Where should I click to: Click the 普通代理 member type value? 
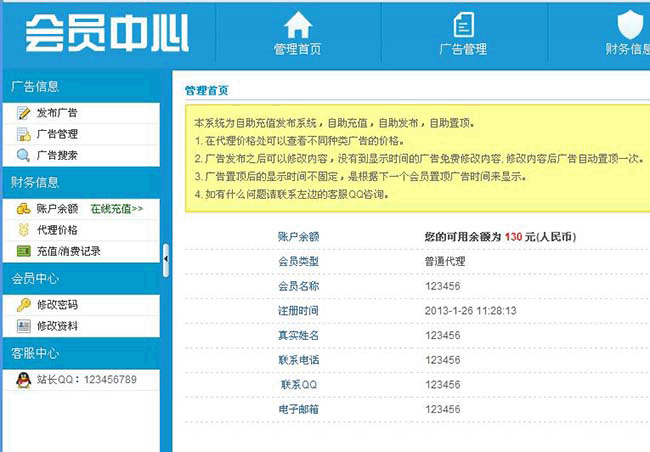[445, 261]
